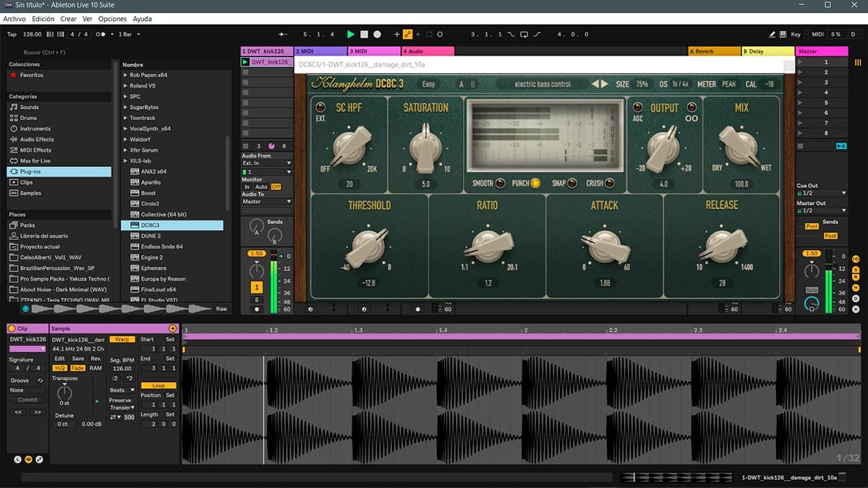Viewport: 868px width, 488px height.
Task: Toggle the orange Automation Arm button
Action: point(408,34)
